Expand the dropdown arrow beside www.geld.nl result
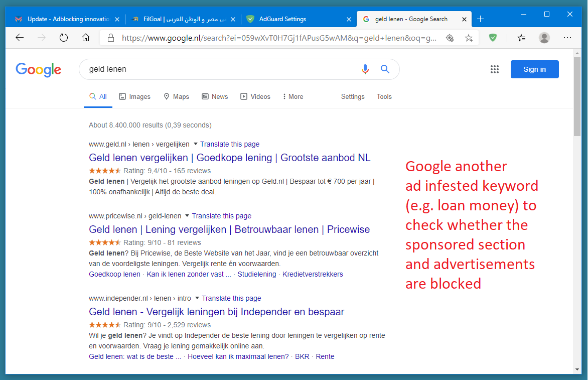 pos(196,144)
